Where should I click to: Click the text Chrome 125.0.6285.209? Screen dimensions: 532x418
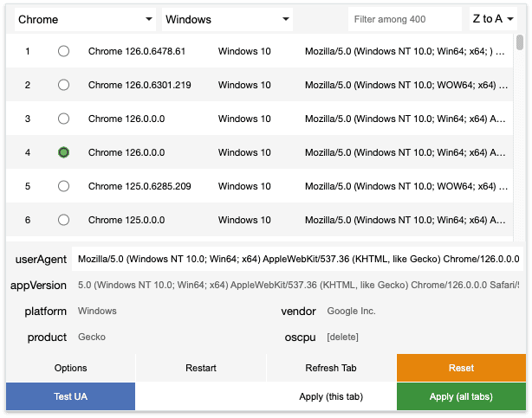pos(139,186)
